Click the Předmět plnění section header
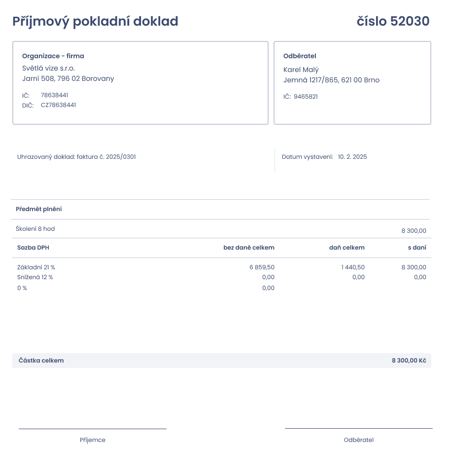 coord(39,209)
